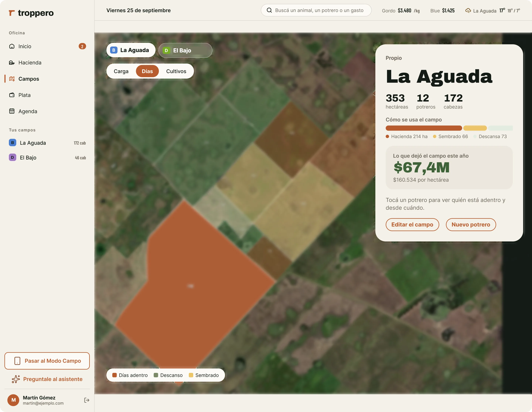Go to Inicio page
Screen dimensions: 532x412
(47, 46)
